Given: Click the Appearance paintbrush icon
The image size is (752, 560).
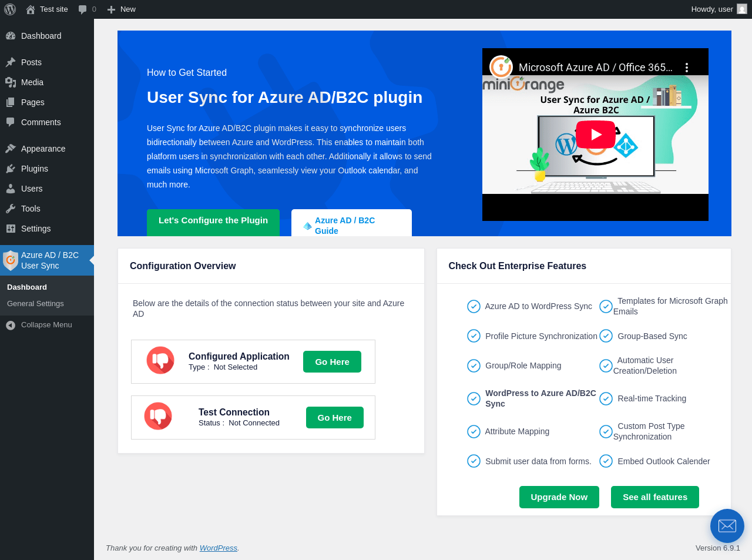Looking at the screenshot, I should coord(11,149).
